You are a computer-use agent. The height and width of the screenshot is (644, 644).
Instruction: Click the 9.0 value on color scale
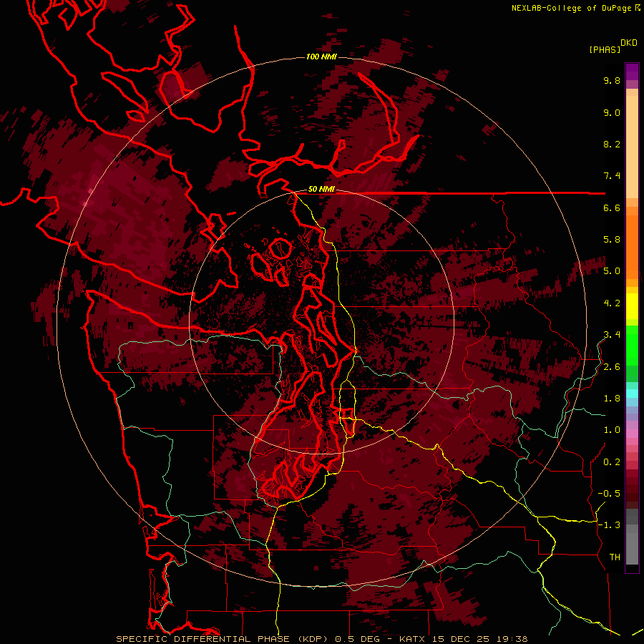tap(612, 112)
